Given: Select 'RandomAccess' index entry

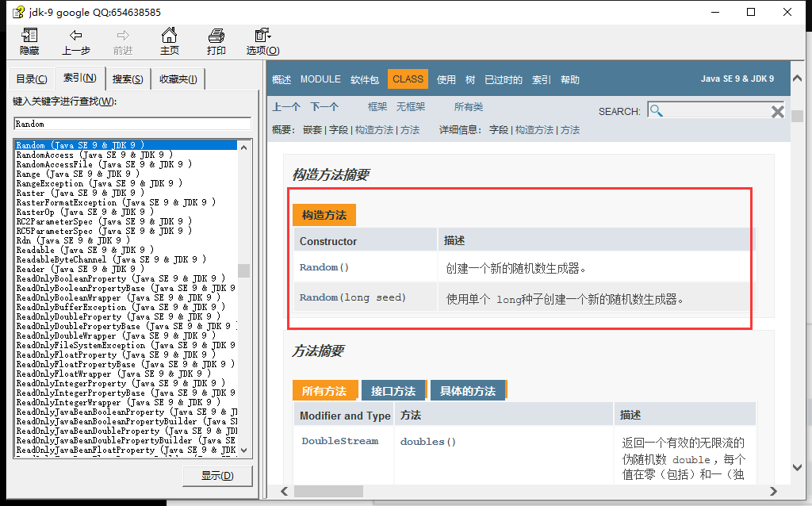Looking at the screenshot, I should 94,155.
